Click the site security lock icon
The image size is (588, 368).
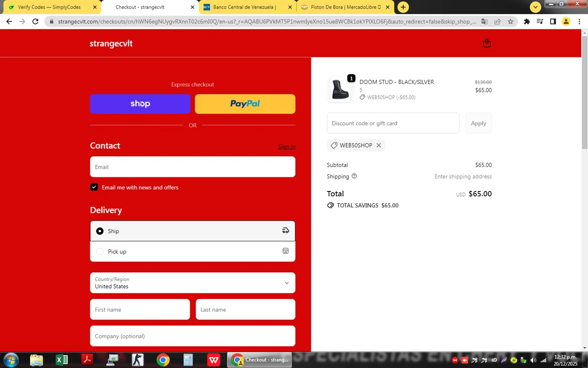[x=51, y=22]
